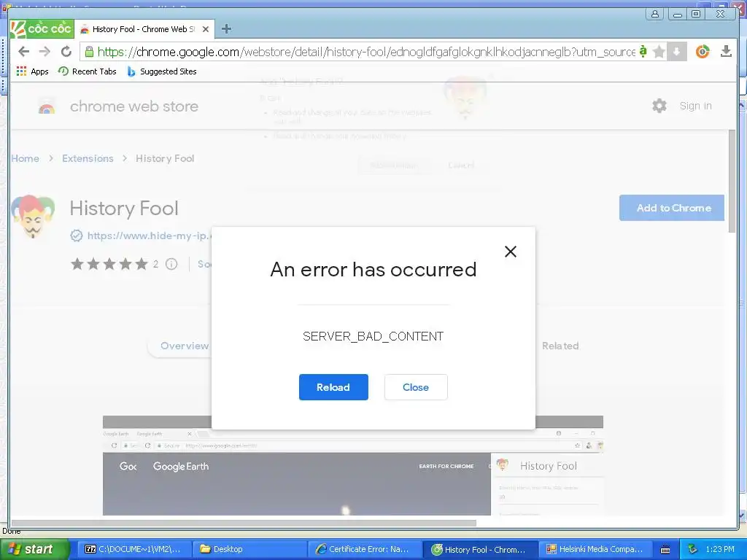747x560 pixels.
Task: Click the Add to Chrome button
Action: tap(672, 208)
